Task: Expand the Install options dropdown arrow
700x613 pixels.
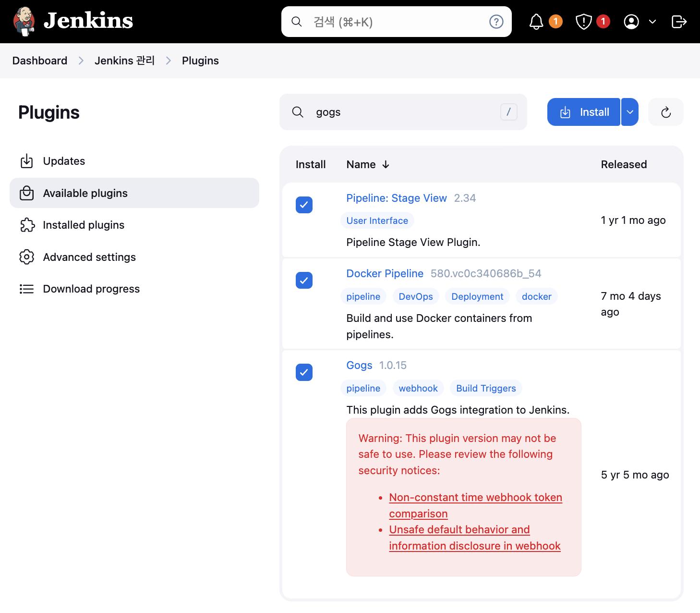Action: click(630, 112)
